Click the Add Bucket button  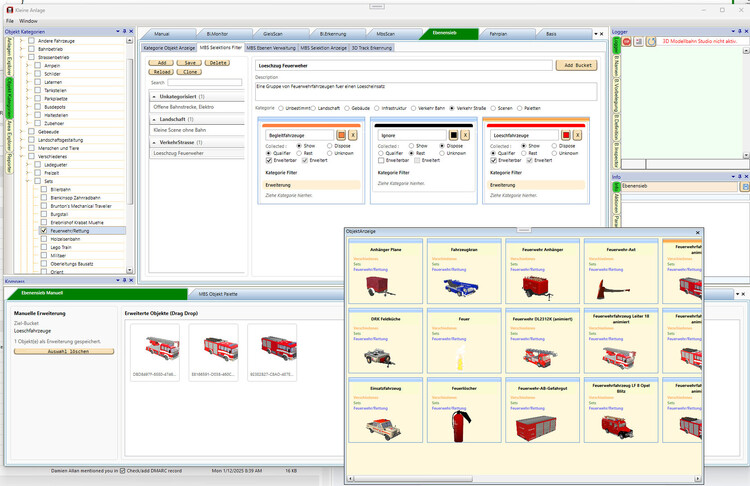coord(578,64)
